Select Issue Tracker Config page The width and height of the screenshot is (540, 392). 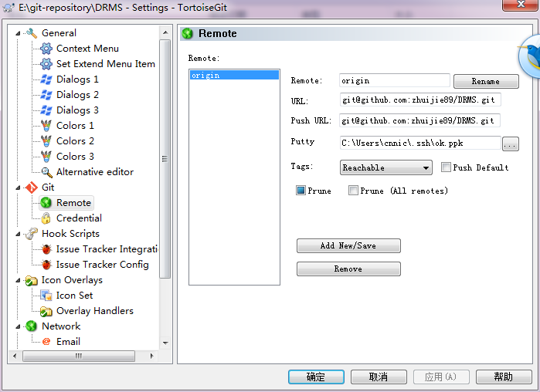pyautogui.click(x=102, y=265)
